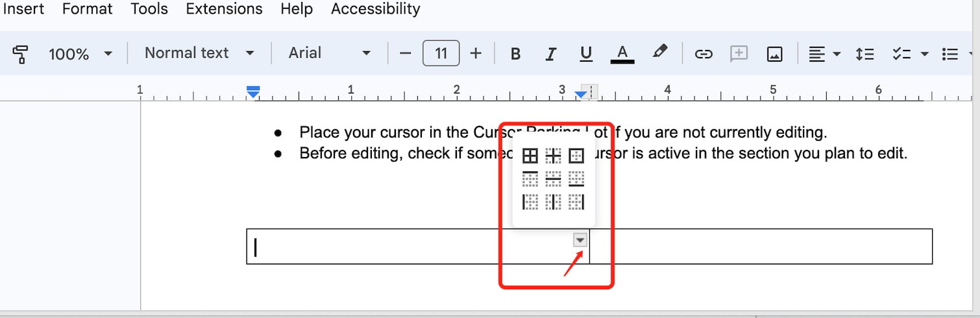Apply inner borders in border popup
This screenshot has height=318, width=980.
coord(554,156)
